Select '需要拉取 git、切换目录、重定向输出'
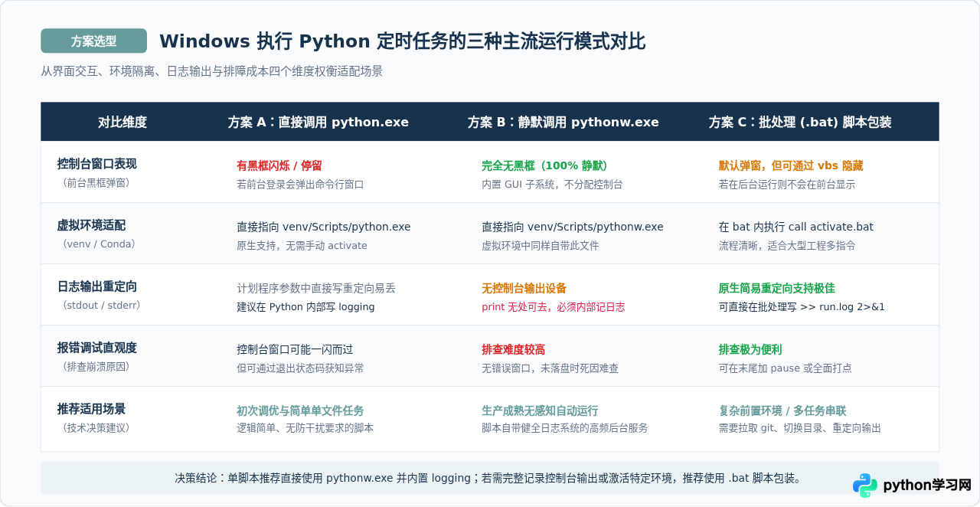This screenshot has width=980, height=507. (799, 428)
